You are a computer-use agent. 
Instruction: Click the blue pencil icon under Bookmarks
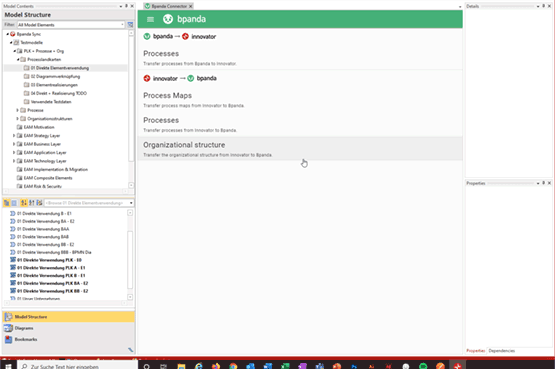pyautogui.click(x=131, y=350)
